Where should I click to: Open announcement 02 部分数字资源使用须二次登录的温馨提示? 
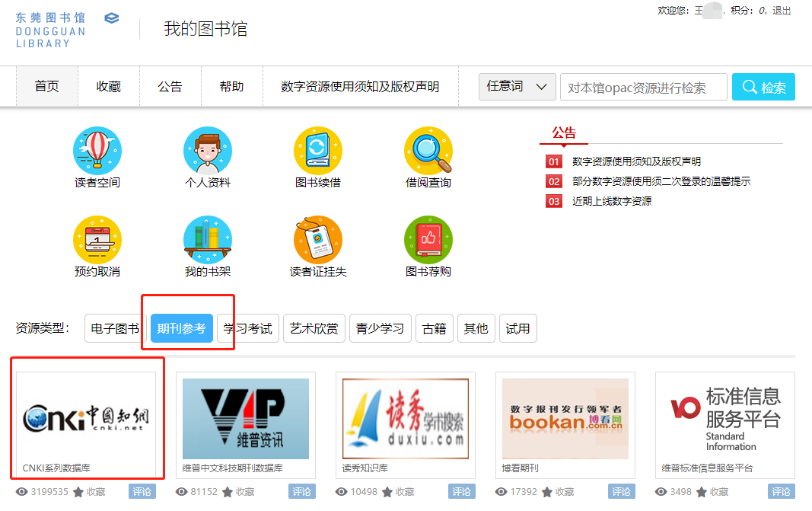(661, 181)
